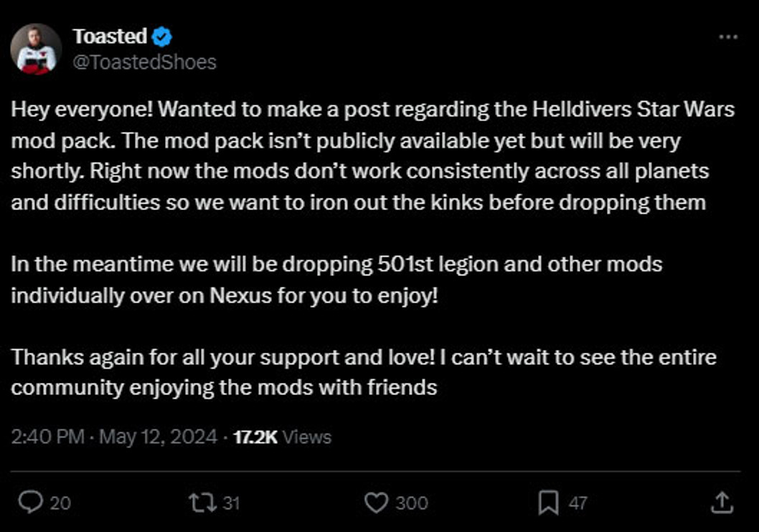
Task: Click the first paragraph about the Helldivers mod pack
Action: pos(373,156)
